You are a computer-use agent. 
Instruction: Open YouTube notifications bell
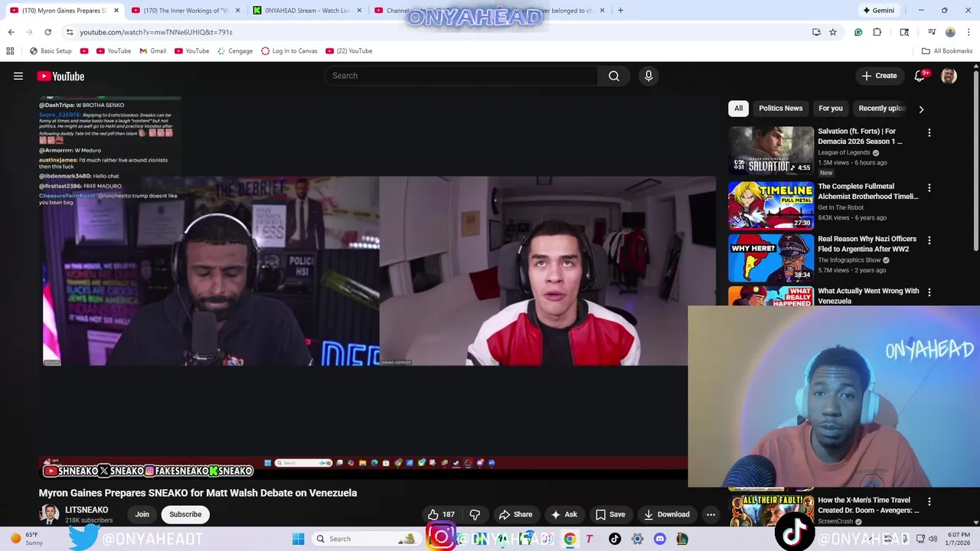pyautogui.click(x=920, y=76)
